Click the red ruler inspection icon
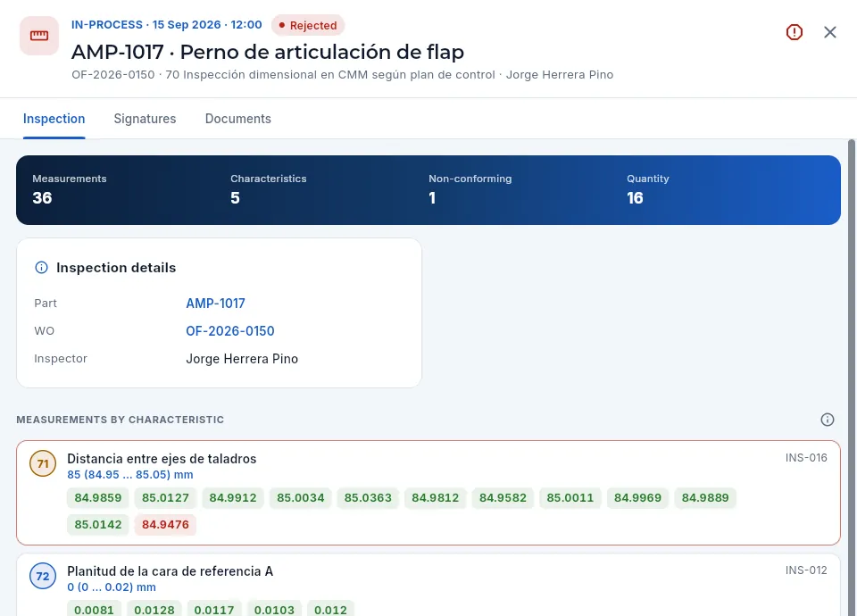This screenshot has width=857, height=616. pos(39,36)
